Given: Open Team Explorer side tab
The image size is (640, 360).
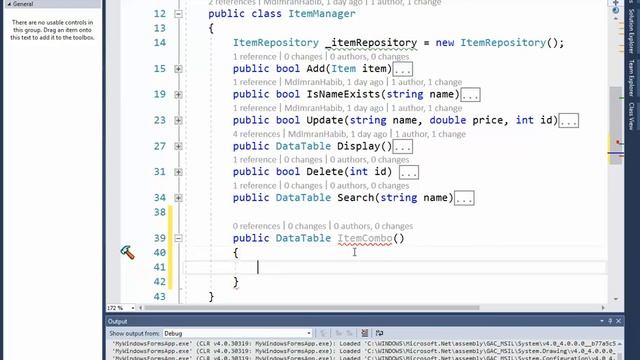Looking at the screenshot, I should [631, 78].
